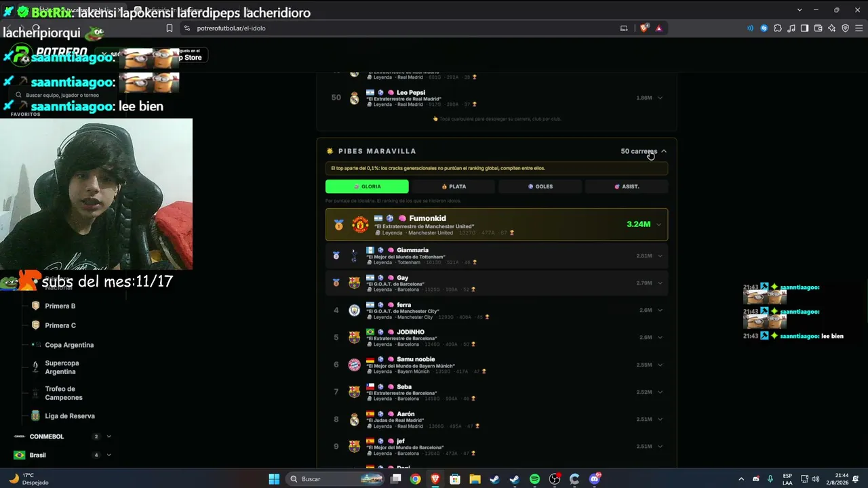This screenshot has height=488, width=868.
Task: Click the Manchester City crest beside ferra
Action: tap(354, 310)
